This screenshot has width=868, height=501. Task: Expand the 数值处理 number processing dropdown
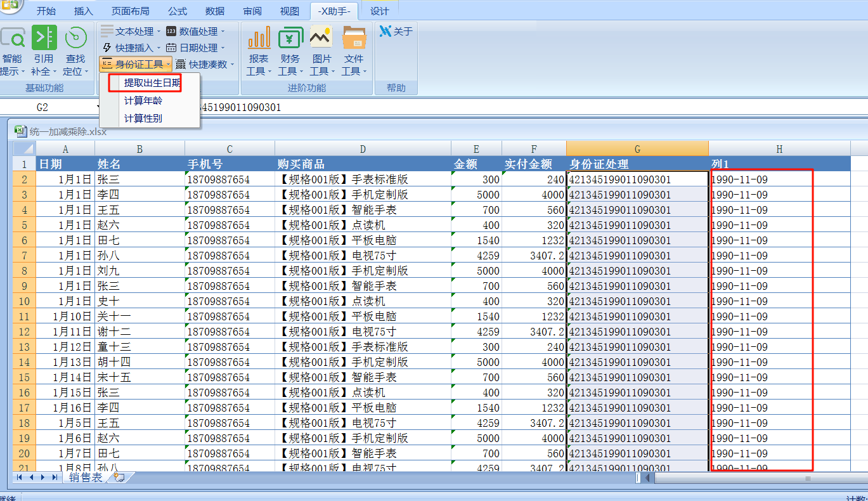(195, 31)
